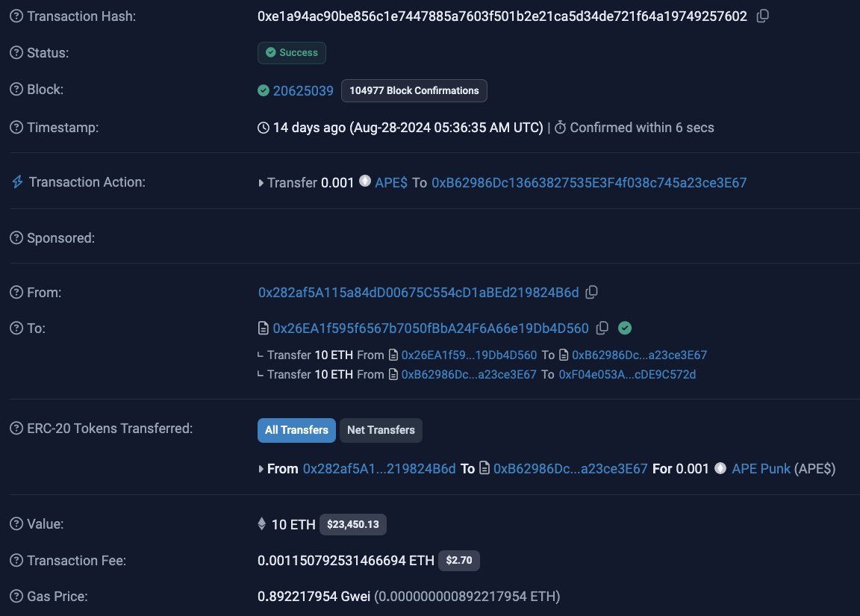Expand the Transaction Action transfer details
The width and height of the screenshot is (860, 616).
[261, 182]
